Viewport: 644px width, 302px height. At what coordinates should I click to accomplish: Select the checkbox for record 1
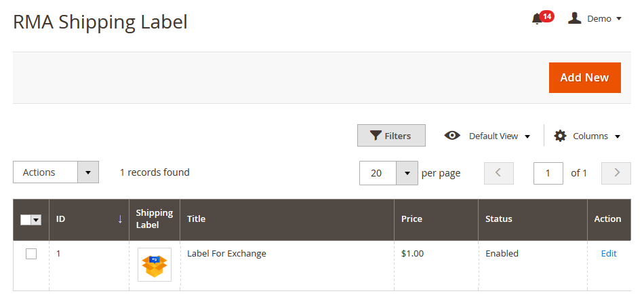pos(31,254)
